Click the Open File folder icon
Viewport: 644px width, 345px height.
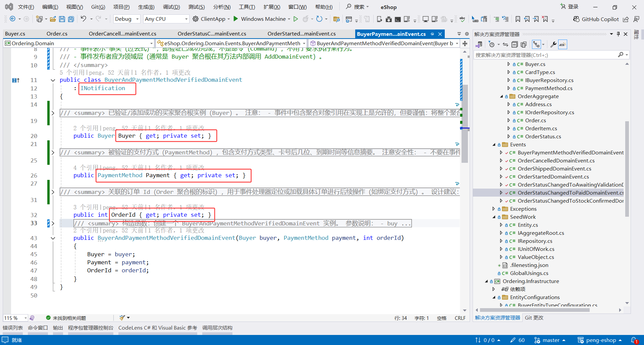pos(53,19)
